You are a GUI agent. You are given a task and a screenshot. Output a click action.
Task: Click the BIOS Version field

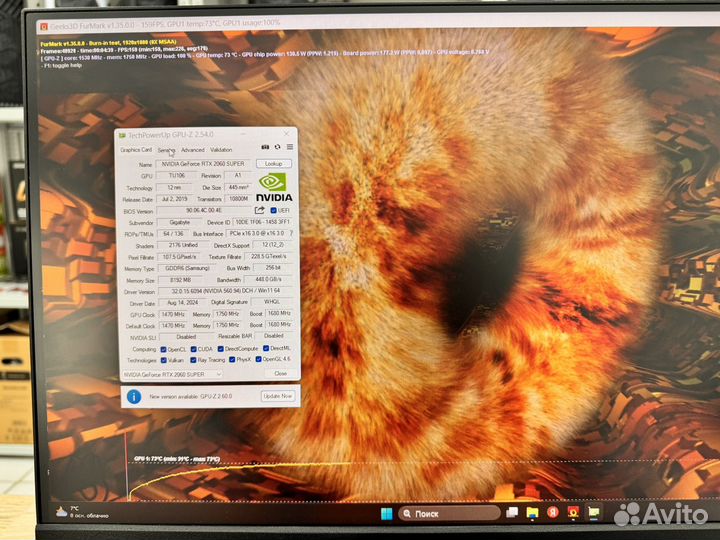pos(204,211)
